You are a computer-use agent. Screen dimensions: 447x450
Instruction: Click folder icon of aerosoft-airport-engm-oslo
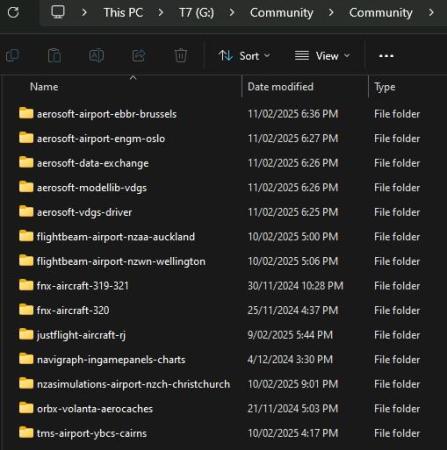pos(26,138)
